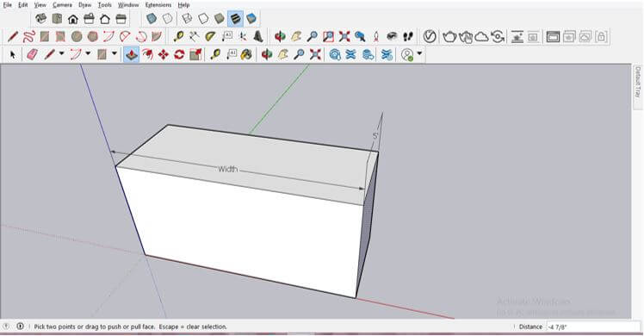Screen dimensions: 644x336
Task: Open V-Ray cloud render icon
Action: point(481,37)
